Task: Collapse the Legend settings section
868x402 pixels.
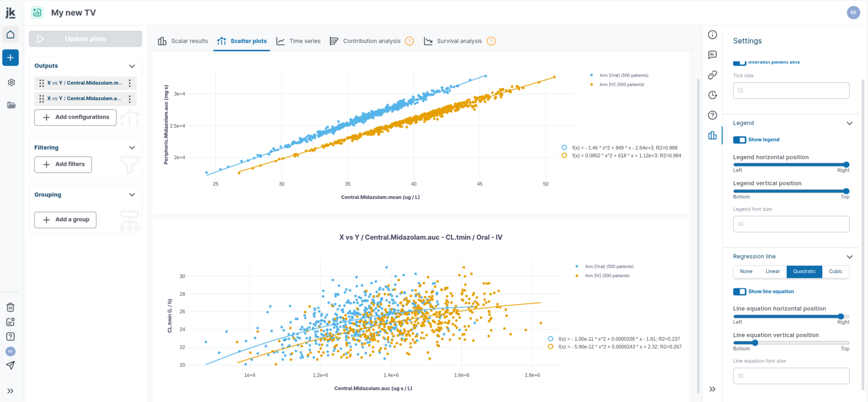Action: 849,123
